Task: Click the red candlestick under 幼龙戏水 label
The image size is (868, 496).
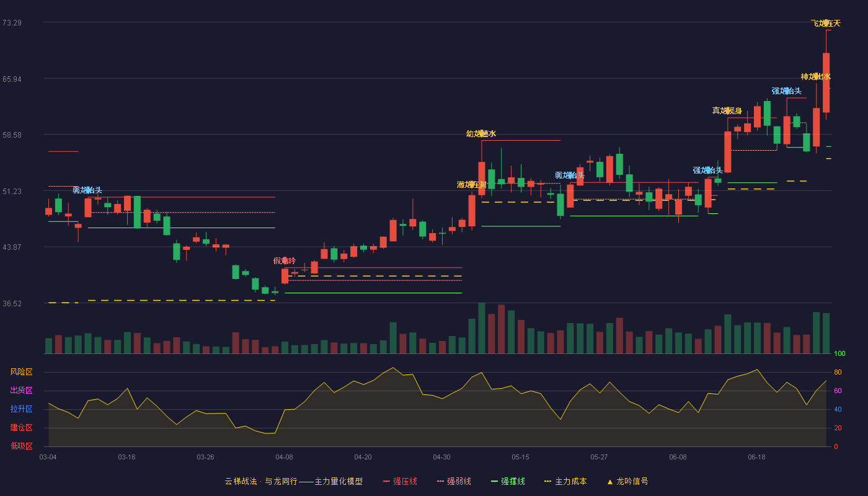Action: (x=481, y=179)
